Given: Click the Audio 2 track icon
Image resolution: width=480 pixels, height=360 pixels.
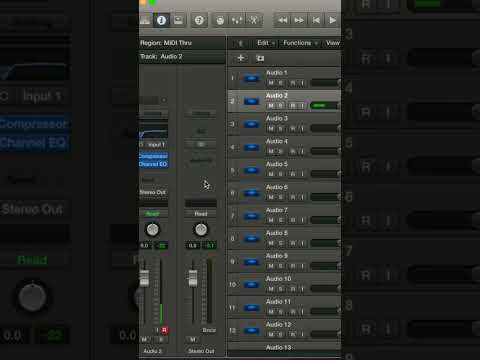Looking at the screenshot, I should [x=252, y=101].
